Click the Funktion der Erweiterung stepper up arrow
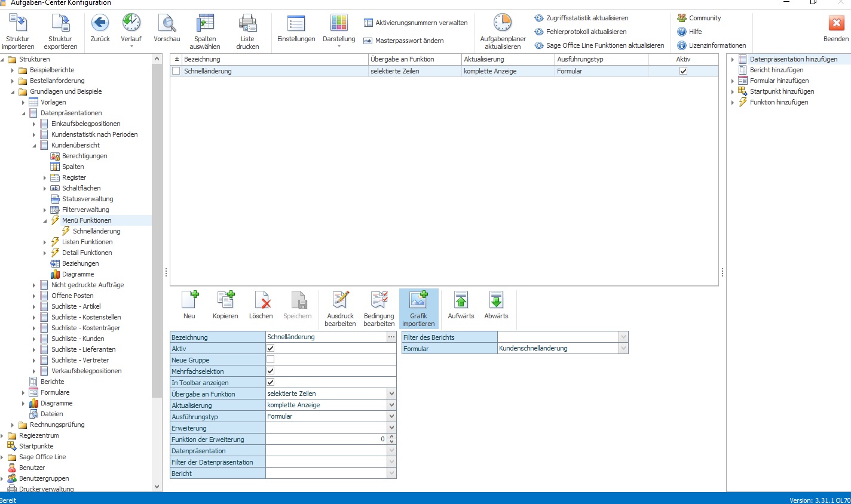 (391, 437)
